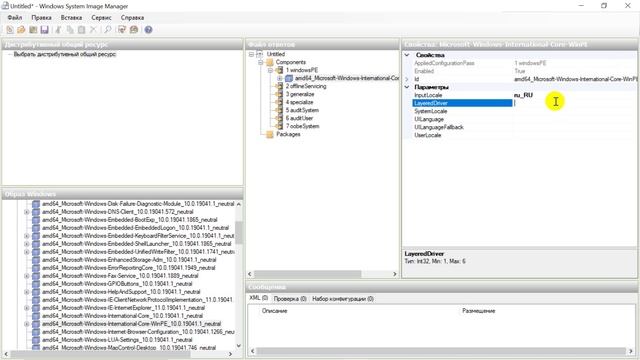Click the Cut scissors toolbar icon
This screenshot has width=640, height=360.
point(58,30)
